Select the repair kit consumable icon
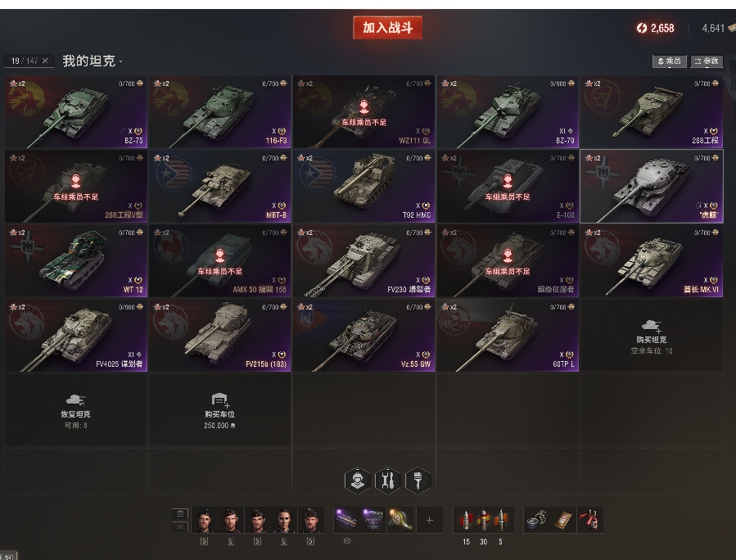Screen dimensions: 736x560 537,520
